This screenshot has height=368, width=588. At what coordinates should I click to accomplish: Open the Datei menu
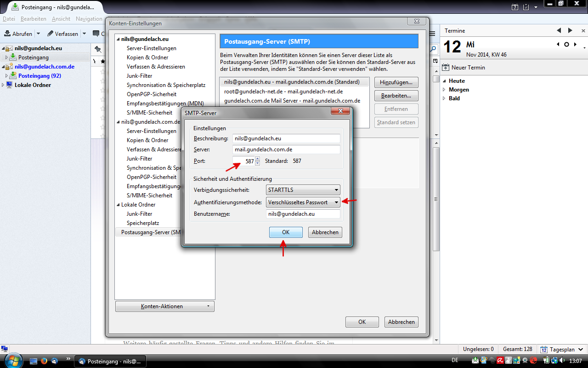[x=9, y=19]
